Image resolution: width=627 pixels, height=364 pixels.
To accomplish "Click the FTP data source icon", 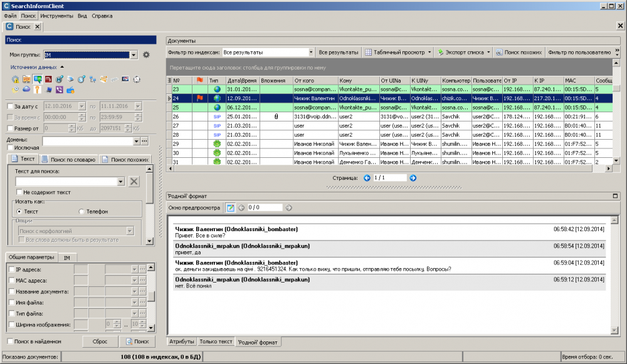I will point(26,80).
